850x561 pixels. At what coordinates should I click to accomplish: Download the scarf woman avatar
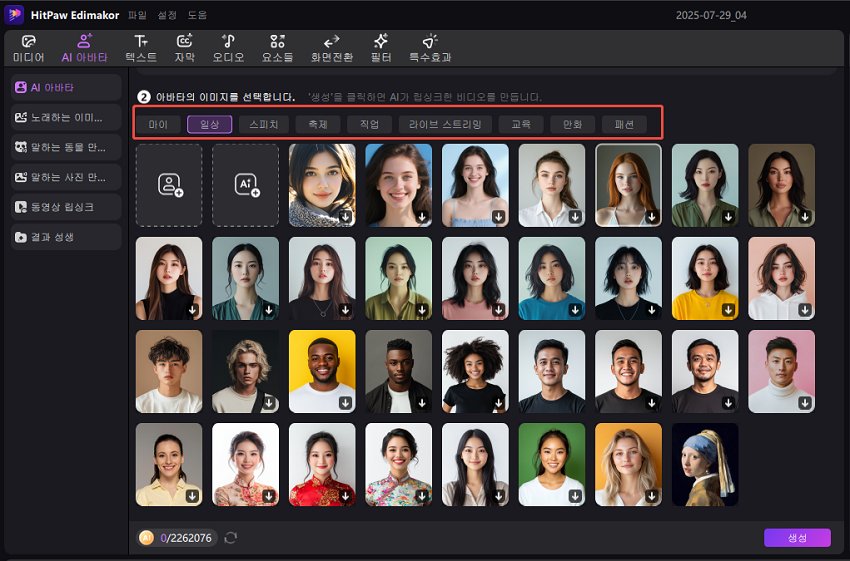345,217
